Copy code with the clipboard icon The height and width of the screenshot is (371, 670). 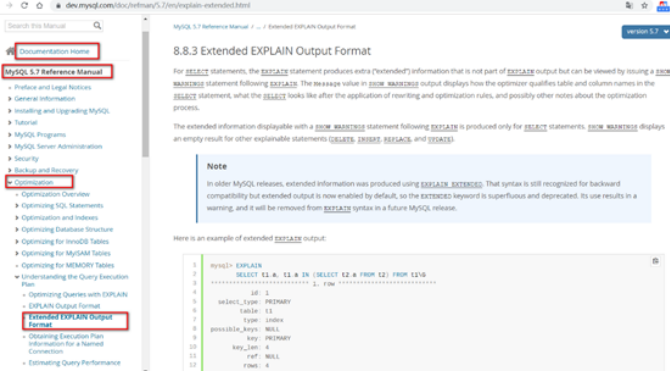pyautogui.click(x=655, y=261)
